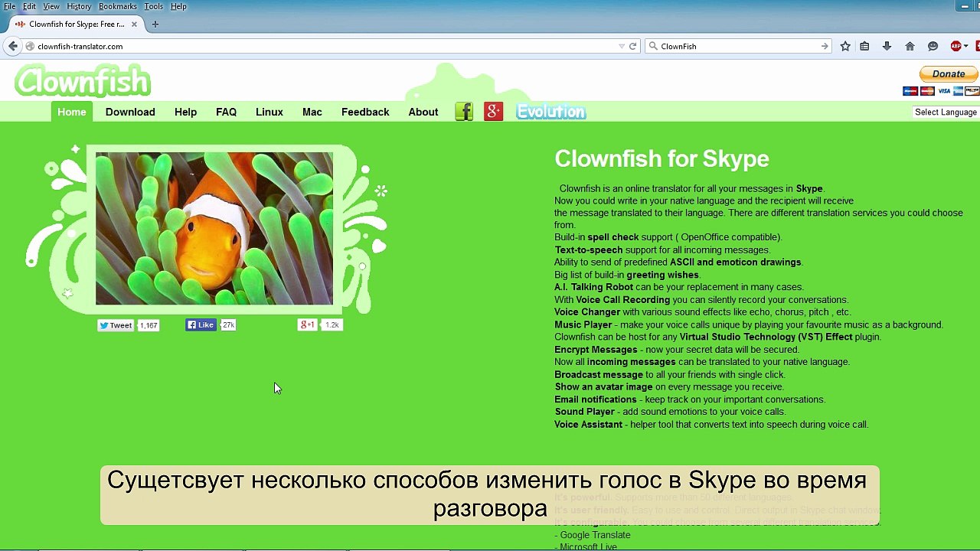The width and height of the screenshot is (980, 551).
Task: Open the bookmarks list icon
Action: (x=864, y=46)
